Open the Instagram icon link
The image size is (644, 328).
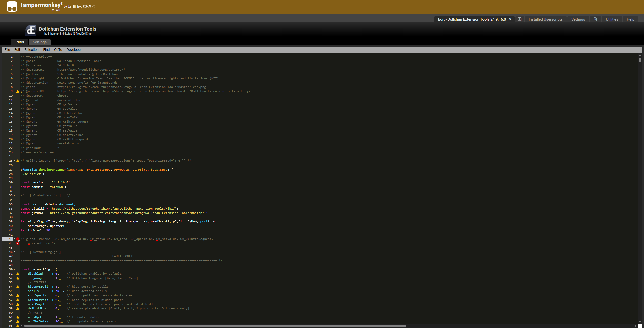(93, 6)
